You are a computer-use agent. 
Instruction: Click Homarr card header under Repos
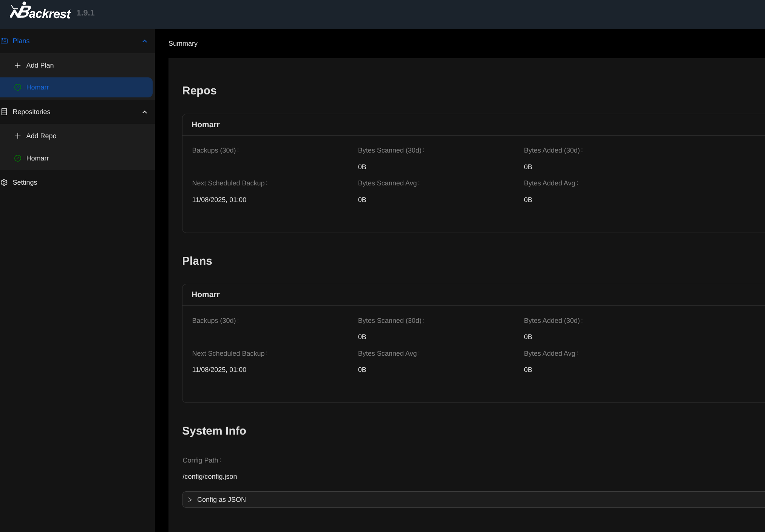coord(206,125)
